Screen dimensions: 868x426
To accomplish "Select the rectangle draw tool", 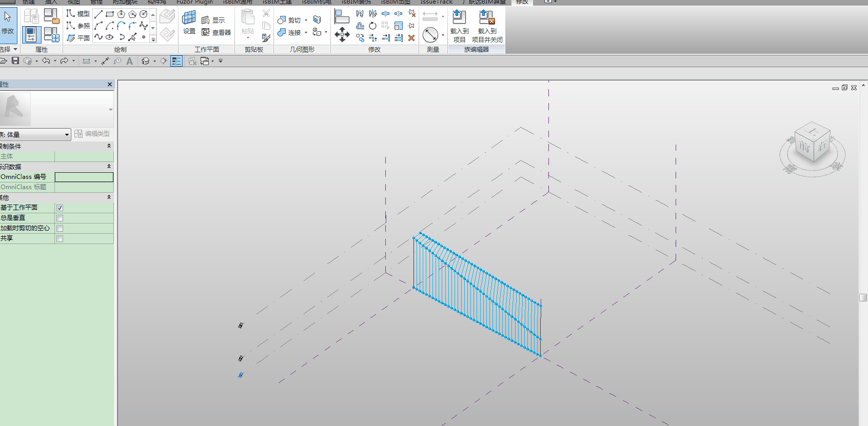I will click(x=110, y=14).
